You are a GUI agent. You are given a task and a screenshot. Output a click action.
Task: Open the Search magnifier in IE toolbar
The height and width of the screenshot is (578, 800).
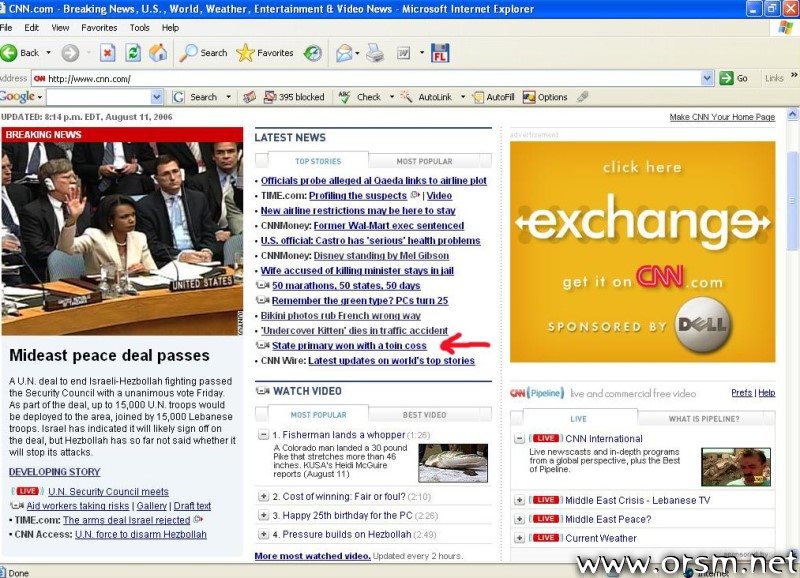click(x=203, y=53)
